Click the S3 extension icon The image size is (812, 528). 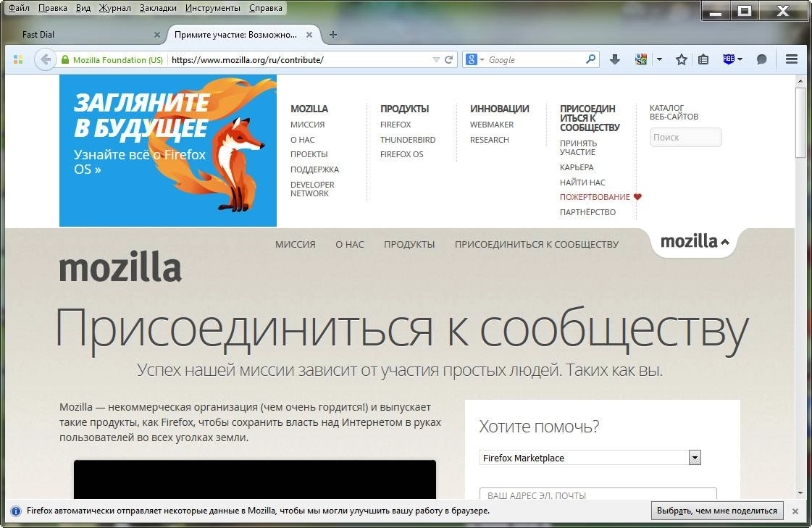641,59
